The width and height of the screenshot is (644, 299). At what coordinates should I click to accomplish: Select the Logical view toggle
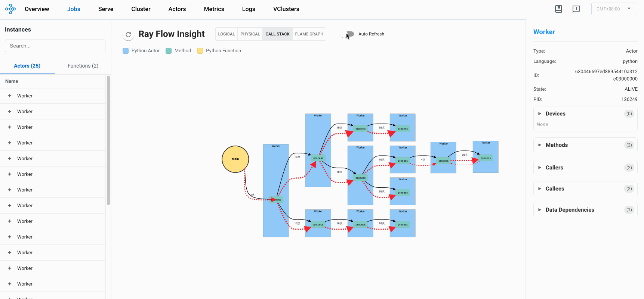coord(227,34)
